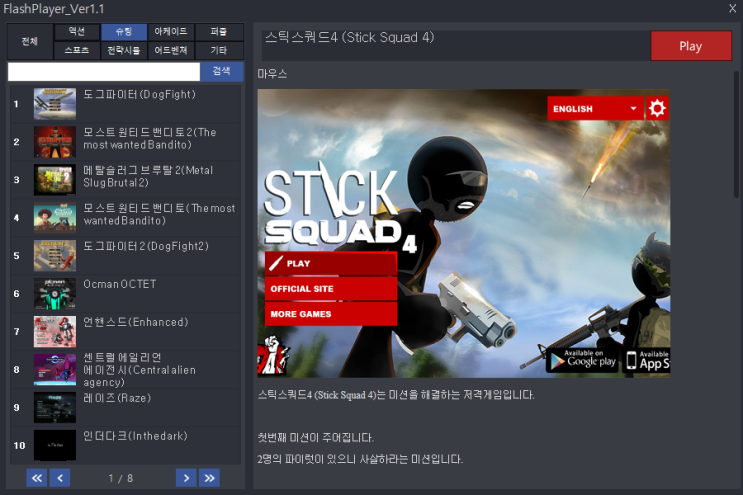743x495 pixels.
Task: Click the title 모스트 원티드 밴디토2
Action: click(x=150, y=138)
